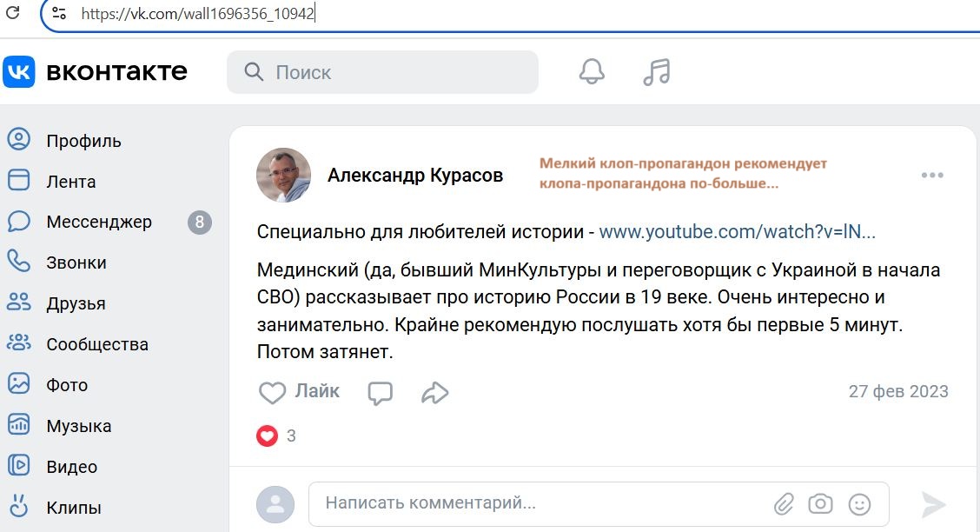The height and width of the screenshot is (532, 980).
Task: Send comment with paper plane icon
Action: [933, 503]
